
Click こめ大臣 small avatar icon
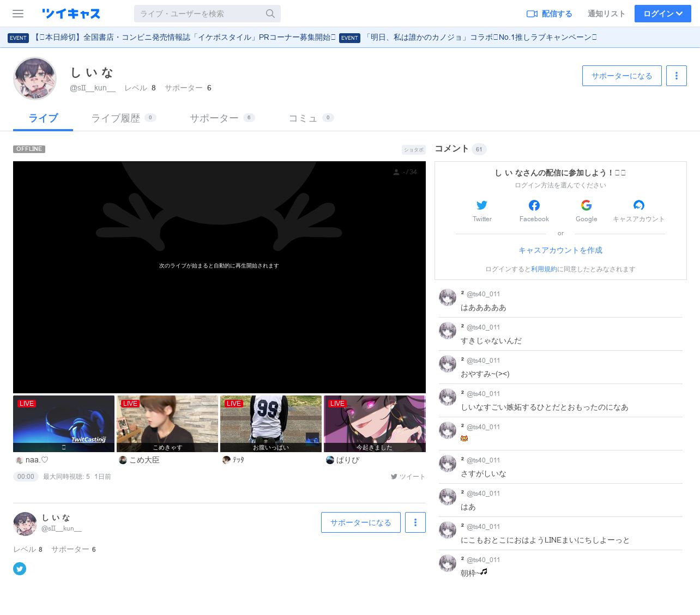[123, 460]
